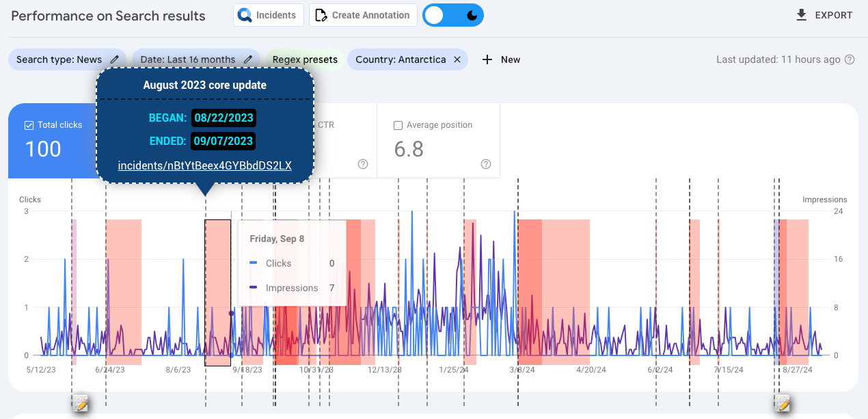The height and width of the screenshot is (419, 868).
Task: Click the annotation note icon near 8/27/24
Action: click(783, 403)
